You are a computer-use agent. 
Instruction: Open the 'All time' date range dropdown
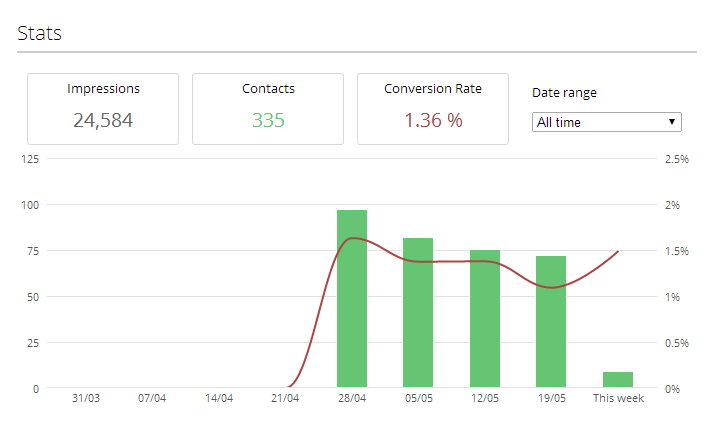tap(606, 122)
